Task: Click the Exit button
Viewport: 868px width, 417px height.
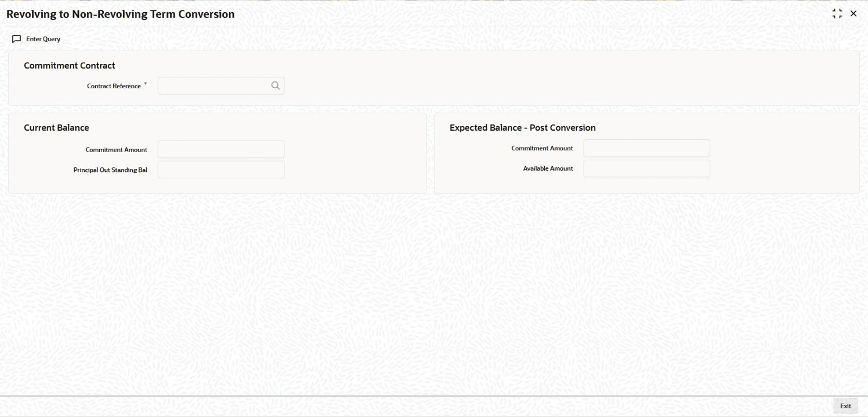Action: [845, 406]
